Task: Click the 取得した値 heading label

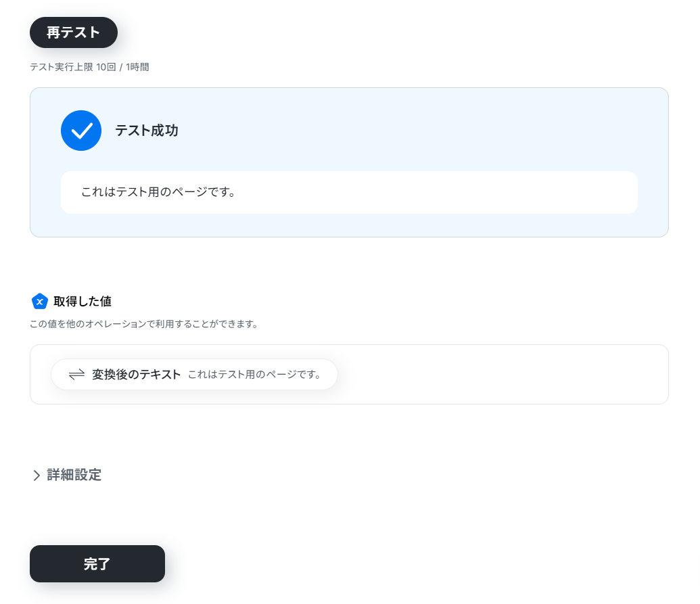Action: [x=83, y=302]
